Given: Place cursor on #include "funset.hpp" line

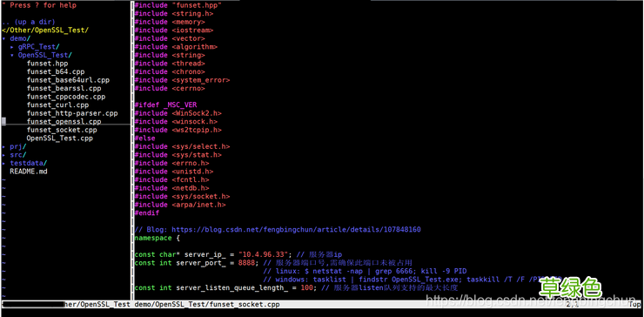Looking at the screenshot, I should click(x=178, y=5).
